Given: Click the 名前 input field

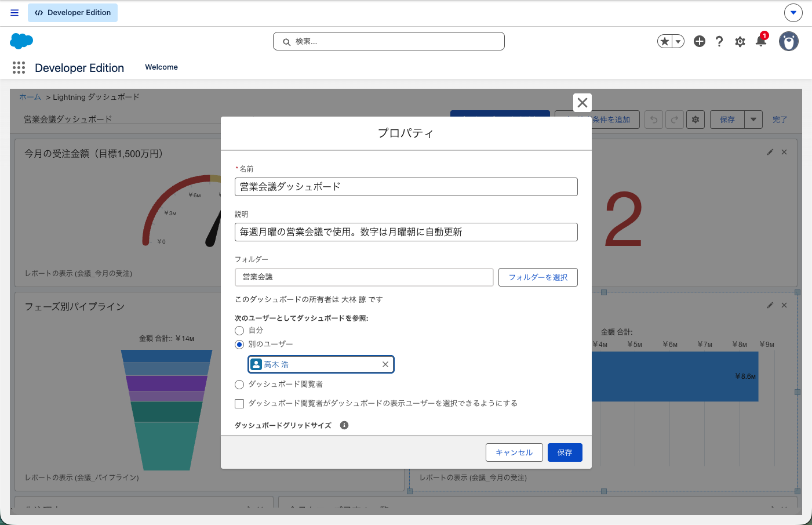Looking at the screenshot, I should pyautogui.click(x=406, y=187).
